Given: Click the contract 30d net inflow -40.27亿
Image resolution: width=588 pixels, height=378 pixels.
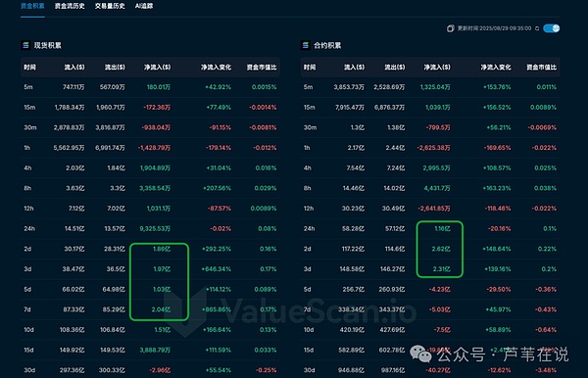Looking at the screenshot, I should tap(438, 370).
